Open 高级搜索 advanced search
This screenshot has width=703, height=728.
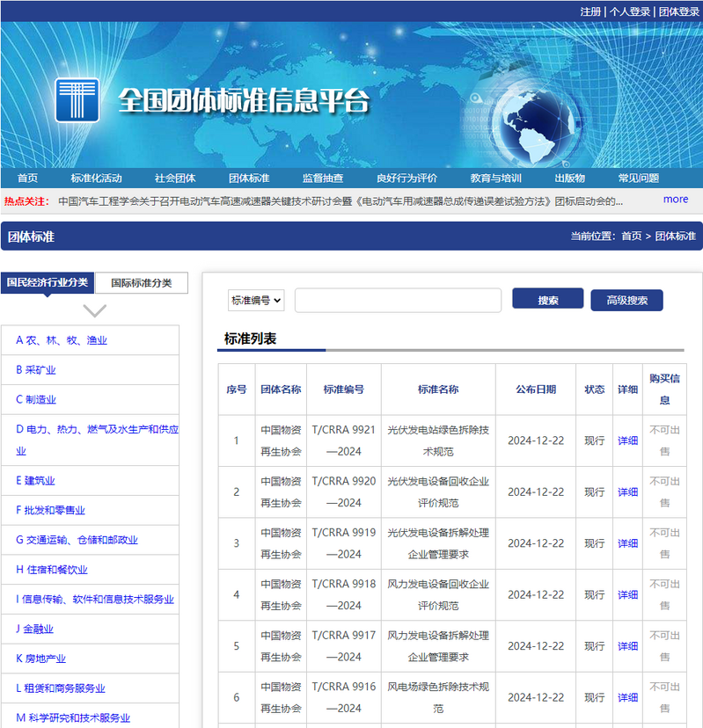point(626,301)
